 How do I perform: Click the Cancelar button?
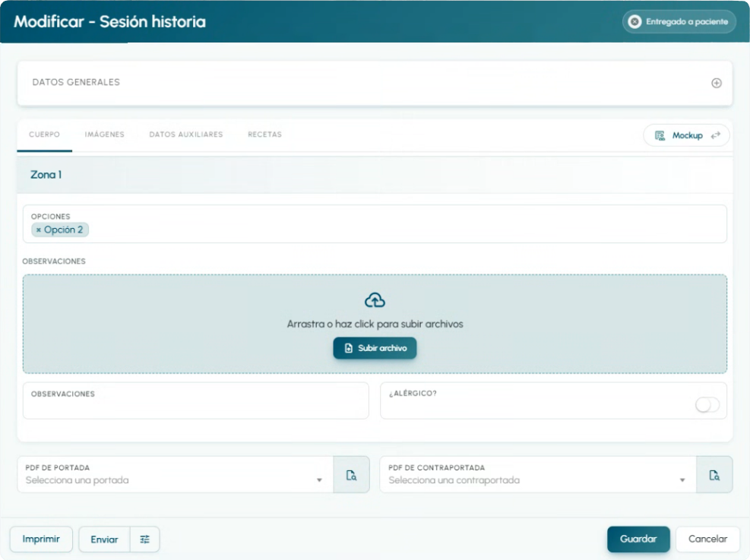707,539
